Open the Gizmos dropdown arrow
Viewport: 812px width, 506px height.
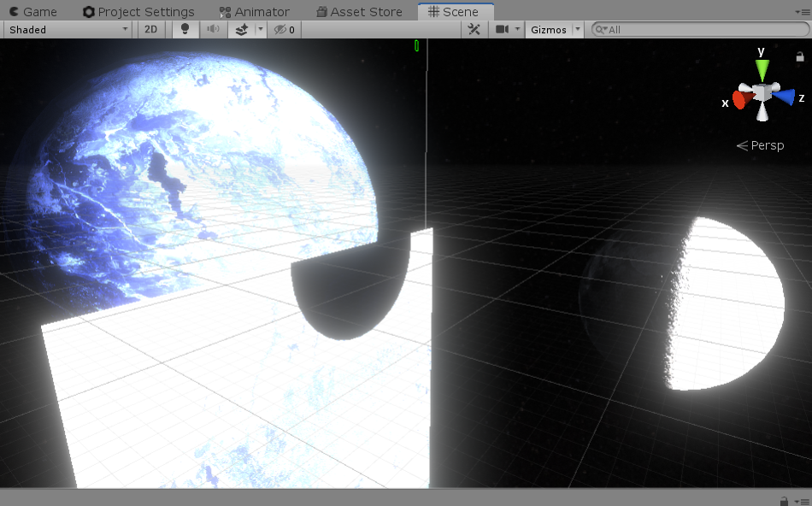point(576,29)
